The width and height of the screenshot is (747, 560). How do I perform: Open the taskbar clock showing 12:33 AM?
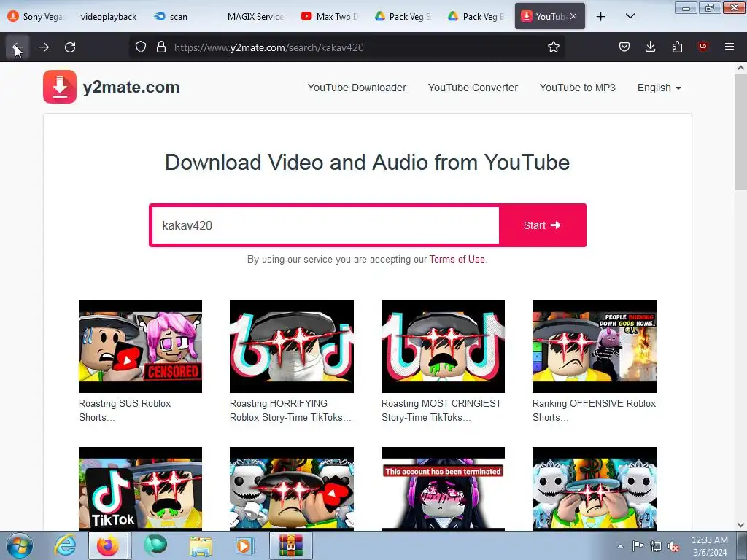click(709, 546)
